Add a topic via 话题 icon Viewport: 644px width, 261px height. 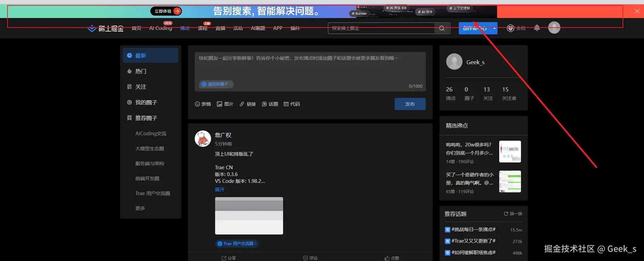click(270, 104)
